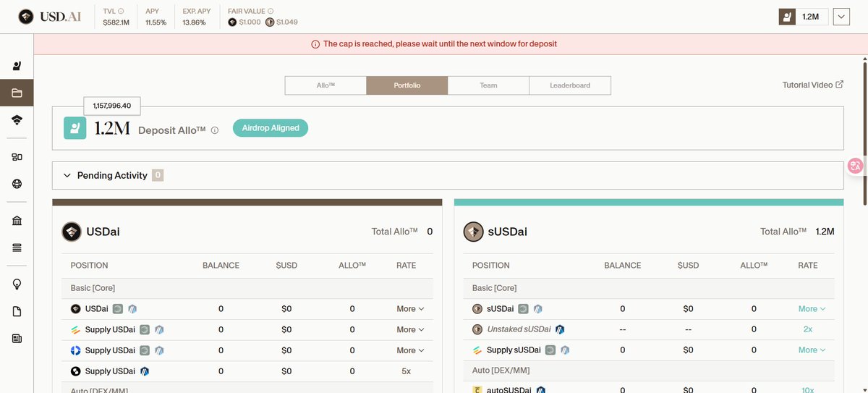This screenshot has width=868, height=393.
Task: Click the autoSUSDai position name
Action: (x=510, y=390)
